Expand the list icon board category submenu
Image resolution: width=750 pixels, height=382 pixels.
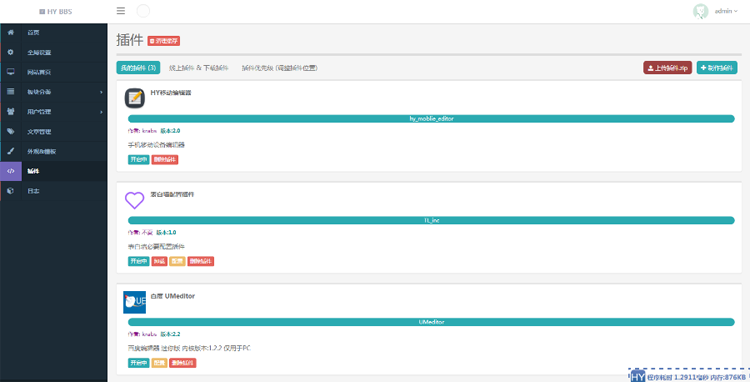pyautogui.click(x=54, y=92)
